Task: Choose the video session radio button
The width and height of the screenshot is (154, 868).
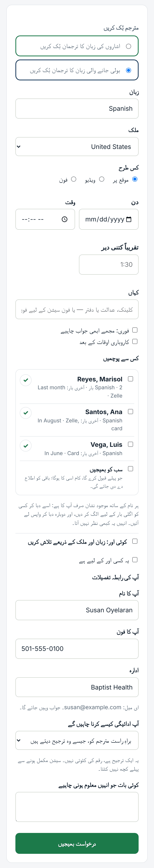Action: click(x=102, y=179)
